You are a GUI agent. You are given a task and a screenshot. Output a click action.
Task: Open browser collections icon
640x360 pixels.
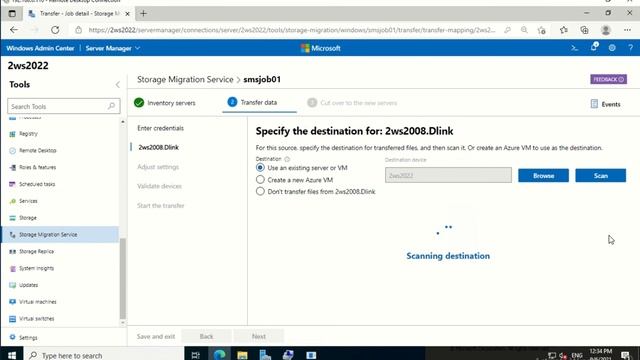(584, 30)
